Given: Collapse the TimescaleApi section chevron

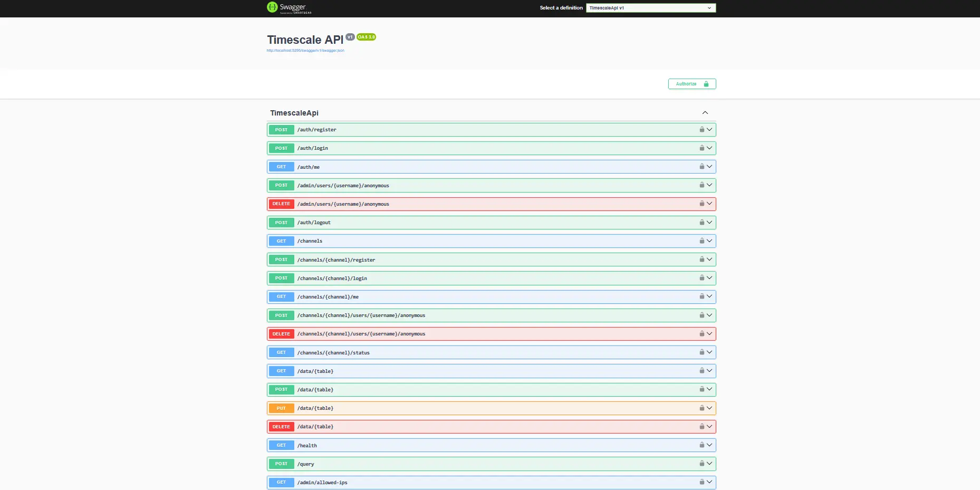Looking at the screenshot, I should (705, 113).
